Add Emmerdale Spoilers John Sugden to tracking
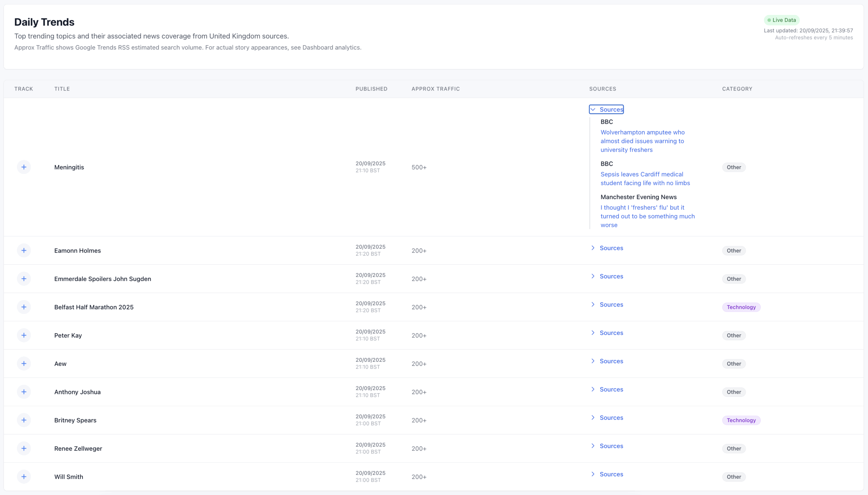The height and width of the screenshot is (495, 868). [24, 279]
